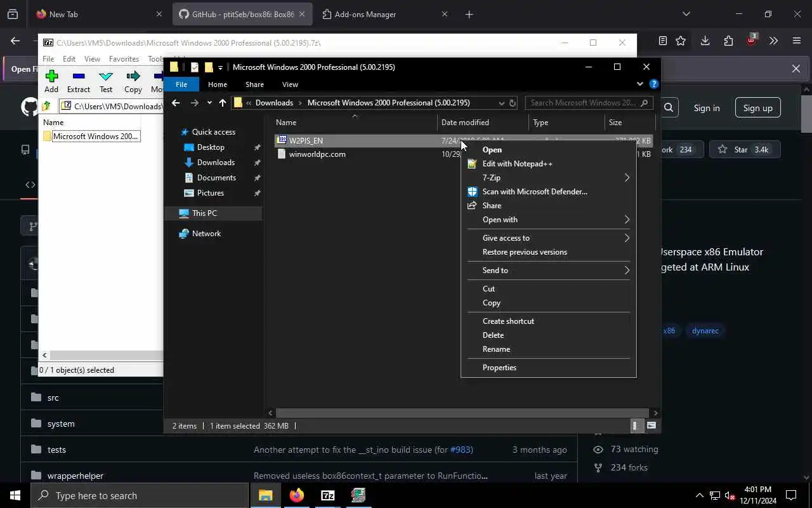Open Explorer Home ribbon tab

218,84
